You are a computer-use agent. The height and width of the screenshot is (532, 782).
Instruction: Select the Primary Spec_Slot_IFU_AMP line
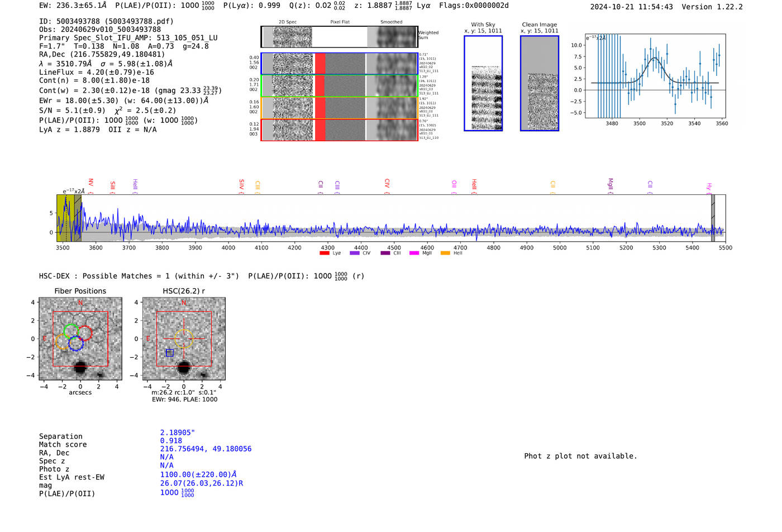[x=128, y=38]
